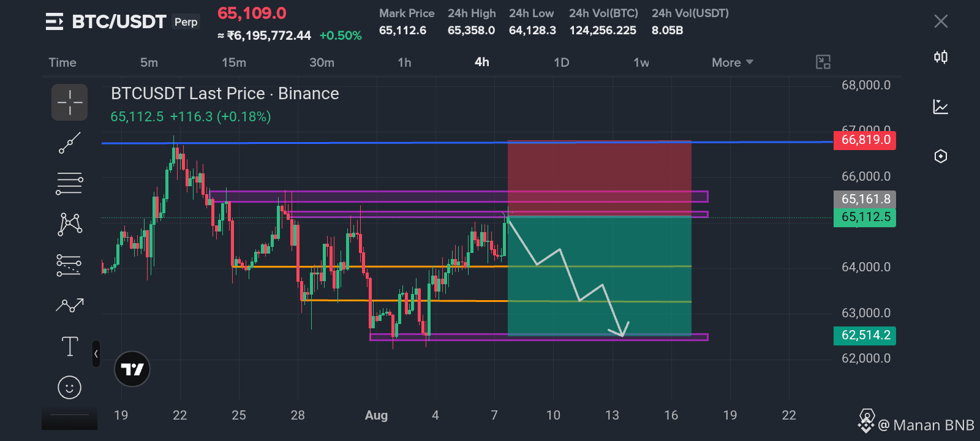Open the Fibonacci retracement lines tool
This screenshot has width=980, height=441.
point(69,183)
